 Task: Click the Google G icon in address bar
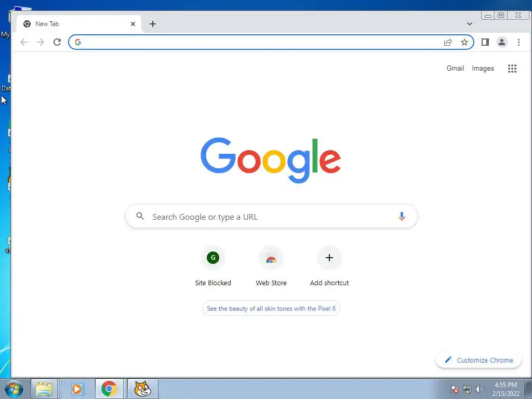pos(78,42)
